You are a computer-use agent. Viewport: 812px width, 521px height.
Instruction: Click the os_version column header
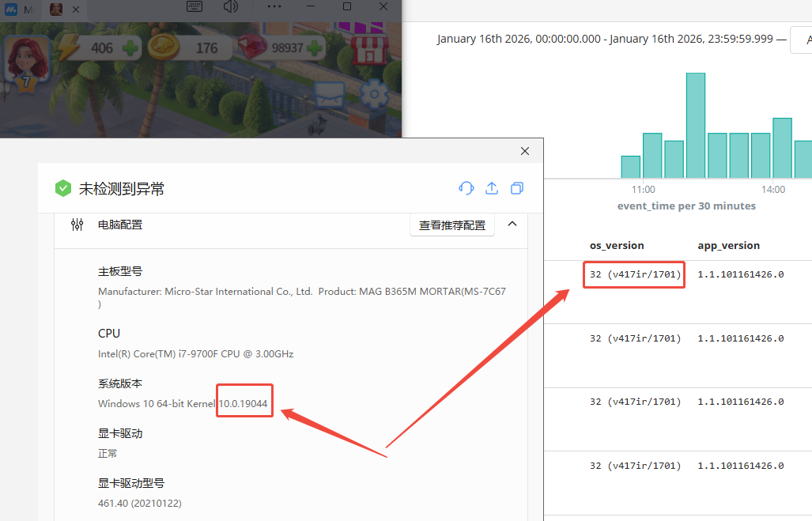click(x=617, y=246)
